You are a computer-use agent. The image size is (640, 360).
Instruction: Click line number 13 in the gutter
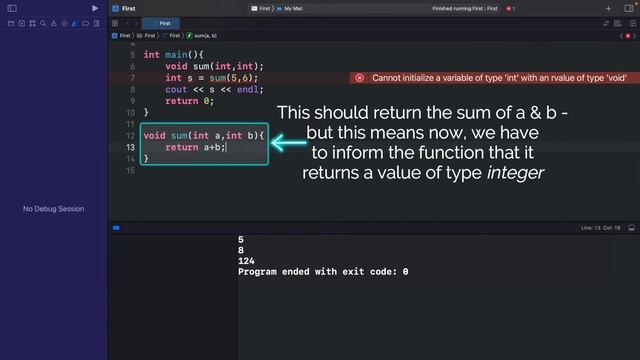130,147
